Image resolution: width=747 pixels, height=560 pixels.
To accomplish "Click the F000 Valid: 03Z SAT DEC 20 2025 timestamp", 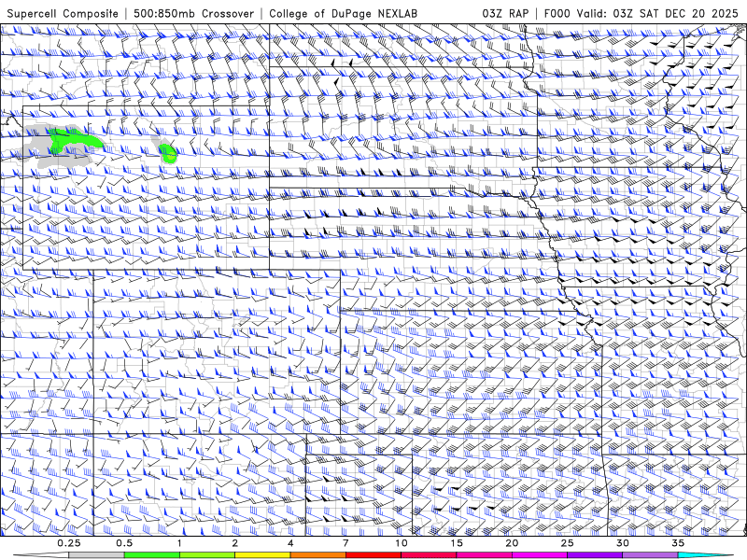I will point(641,13).
